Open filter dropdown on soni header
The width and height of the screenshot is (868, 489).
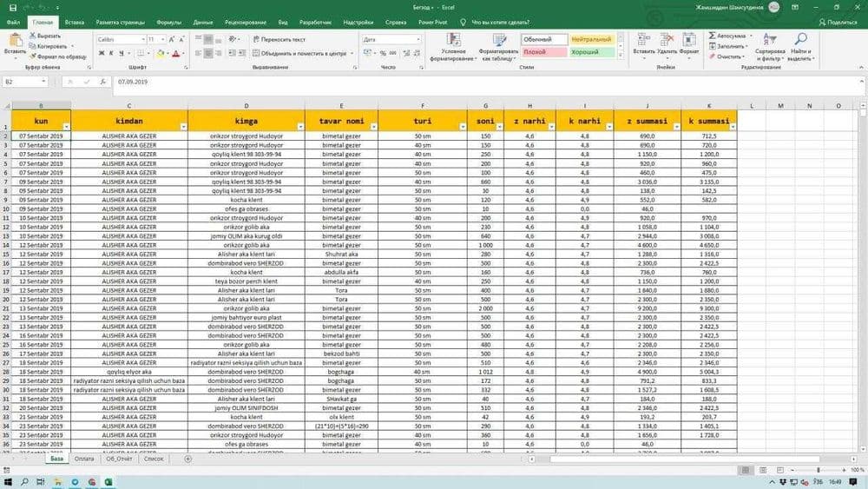pos(499,127)
